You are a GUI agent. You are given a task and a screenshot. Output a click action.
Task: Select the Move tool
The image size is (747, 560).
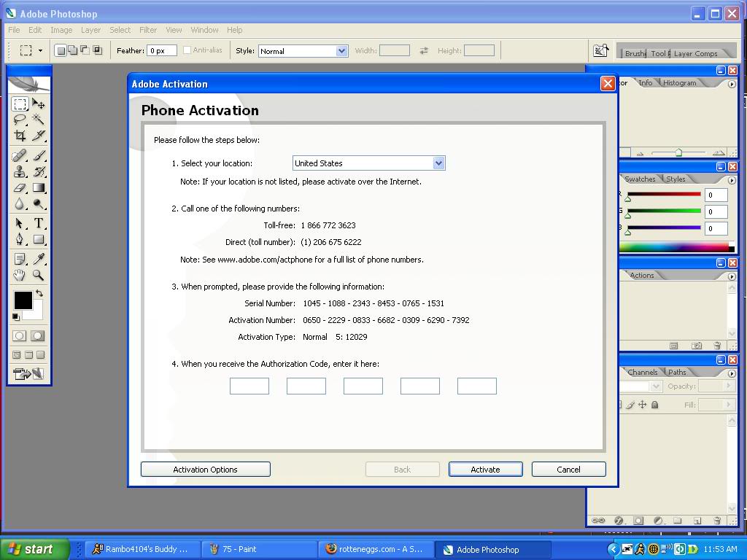click(39, 104)
